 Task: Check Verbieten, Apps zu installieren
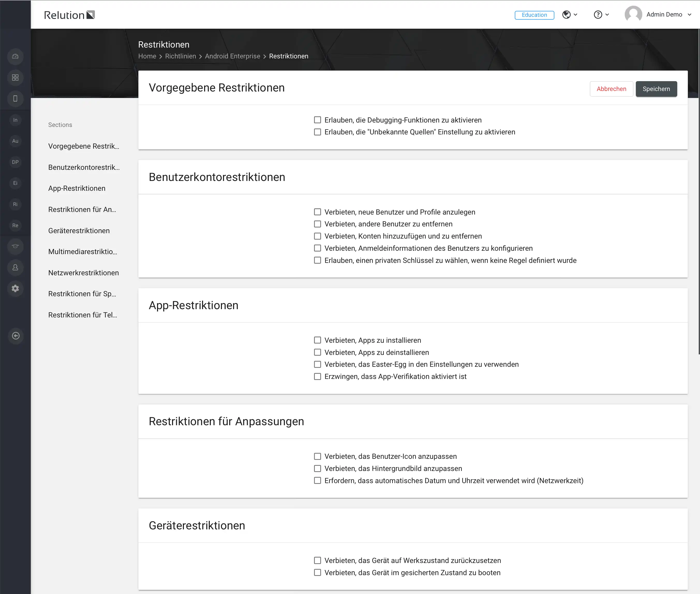[317, 340]
